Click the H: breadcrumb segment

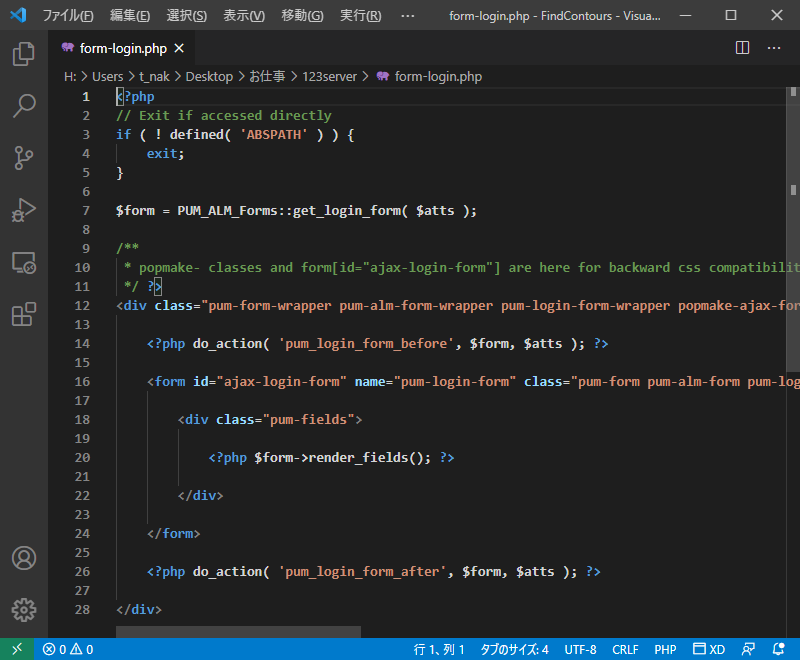pos(70,77)
